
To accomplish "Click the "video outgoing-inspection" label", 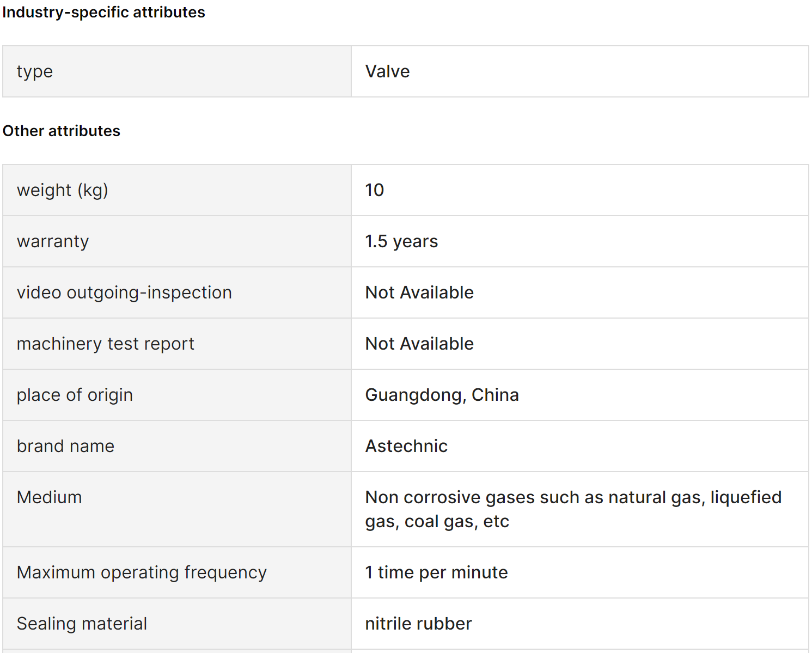I will pos(124,292).
